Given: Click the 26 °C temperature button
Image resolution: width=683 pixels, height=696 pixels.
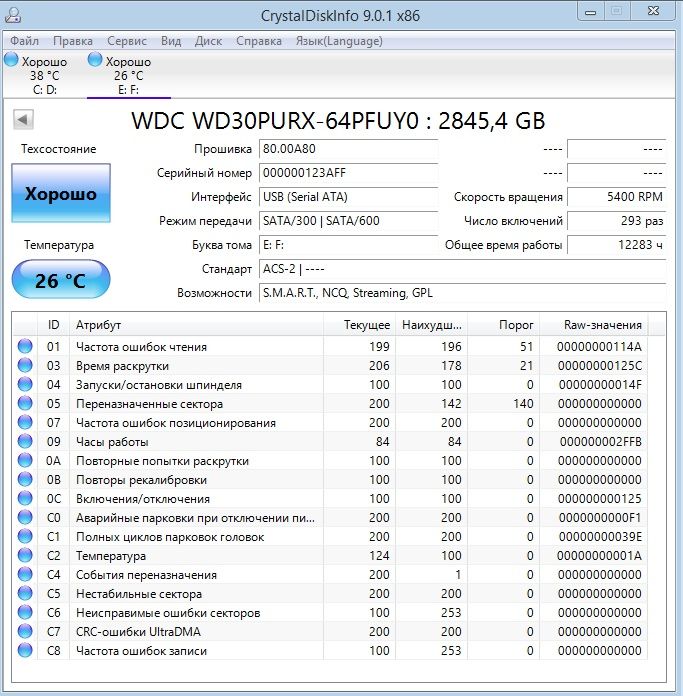Looking at the screenshot, I should point(61,280).
